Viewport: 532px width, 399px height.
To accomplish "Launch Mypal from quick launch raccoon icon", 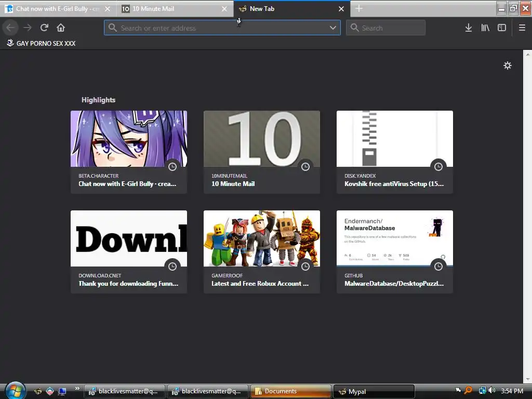I will pyautogui.click(x=38, y=391).
